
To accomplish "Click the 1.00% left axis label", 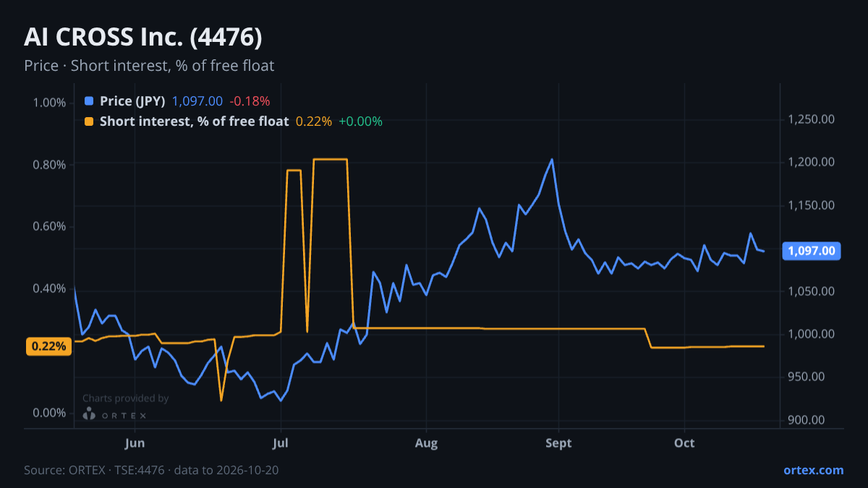I will click(x=49, y=102).
